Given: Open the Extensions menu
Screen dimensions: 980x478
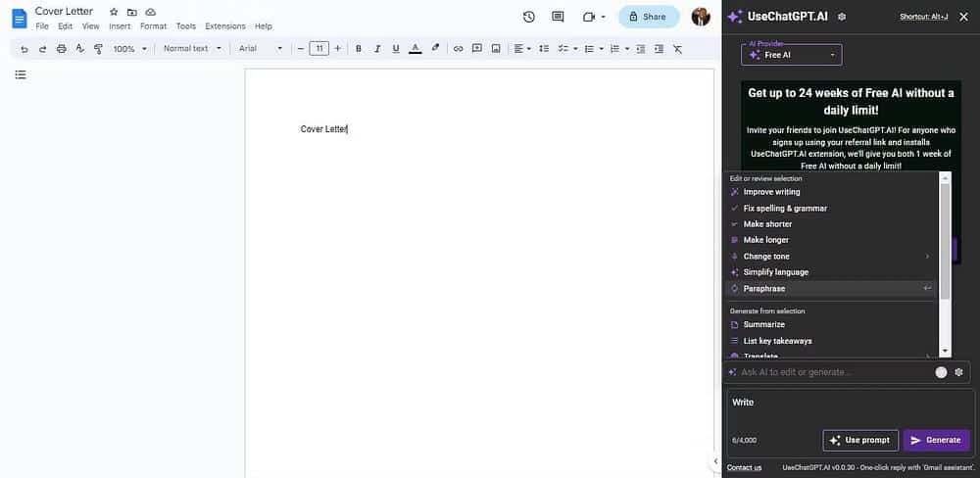Looking at the screenshot, I should [x=225, y=26].
